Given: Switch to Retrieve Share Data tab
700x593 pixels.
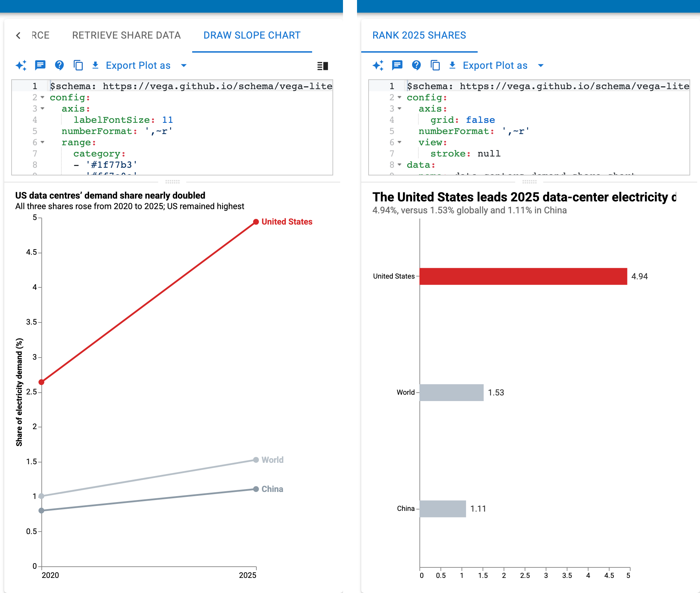Looking at the screenshot, I should [x=126, y=35].
